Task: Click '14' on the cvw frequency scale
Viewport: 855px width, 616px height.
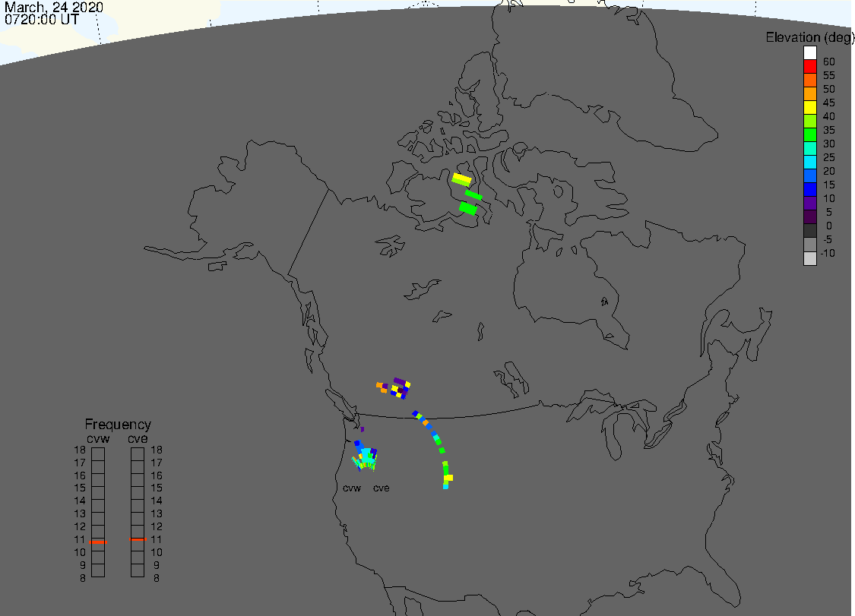Action: point(80,501)
